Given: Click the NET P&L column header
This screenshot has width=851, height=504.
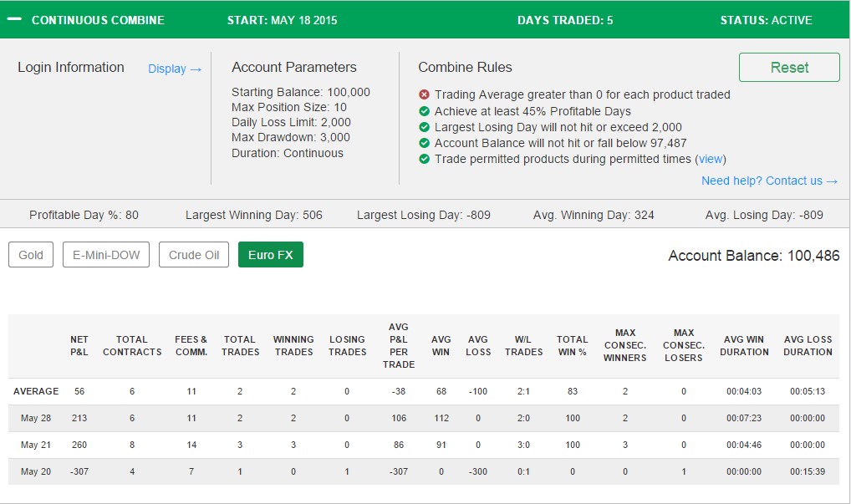Looking at the screenshot, I should pos(79,345).
